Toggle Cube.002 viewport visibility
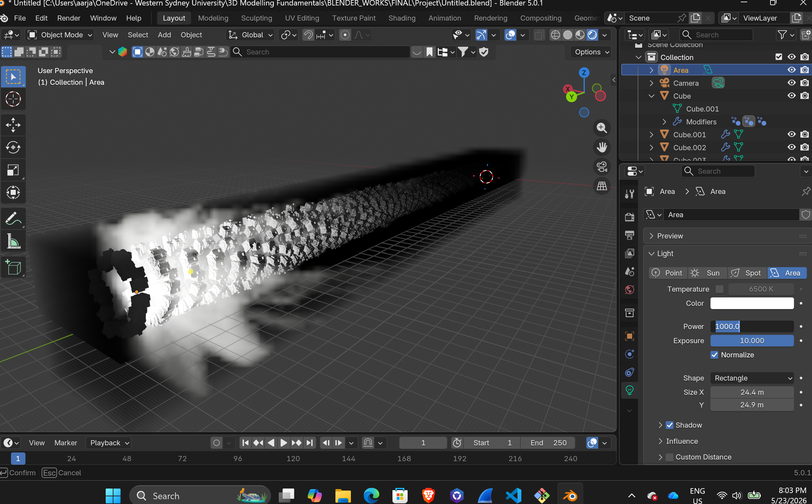The width and height of the screenshot is (812, 504). pyautogui.click(x=791, y=147)
